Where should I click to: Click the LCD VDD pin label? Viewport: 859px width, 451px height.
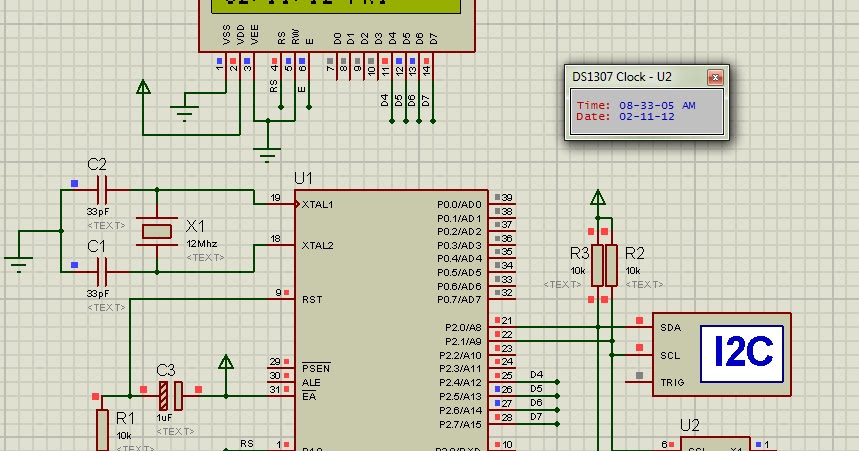240,34
